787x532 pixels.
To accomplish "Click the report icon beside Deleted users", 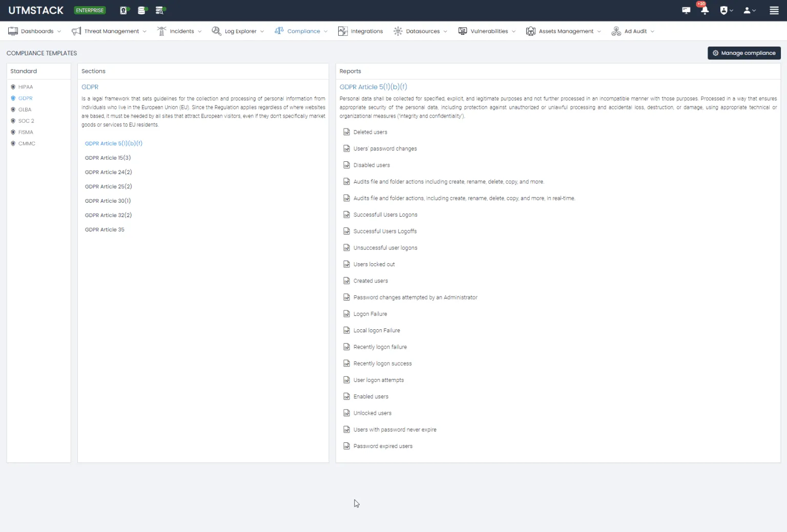I will (x=346, y=132).
